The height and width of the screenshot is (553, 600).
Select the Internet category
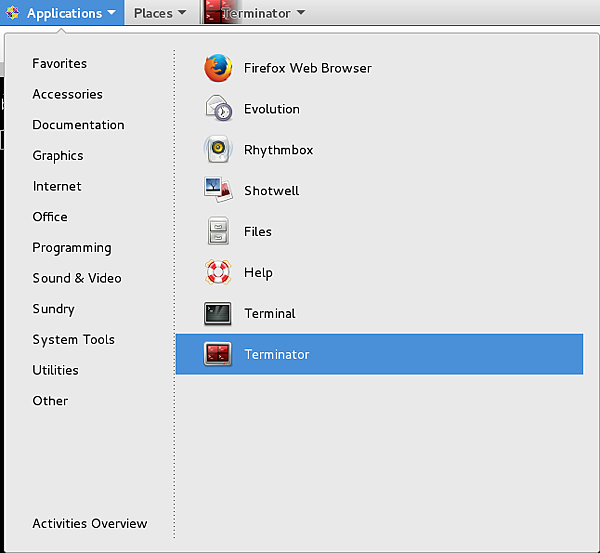(57, 186)
